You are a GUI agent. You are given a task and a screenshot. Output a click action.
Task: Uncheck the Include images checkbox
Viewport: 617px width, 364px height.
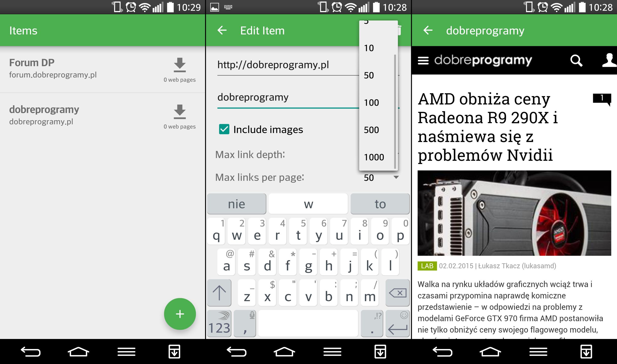[x=224, y=129]
